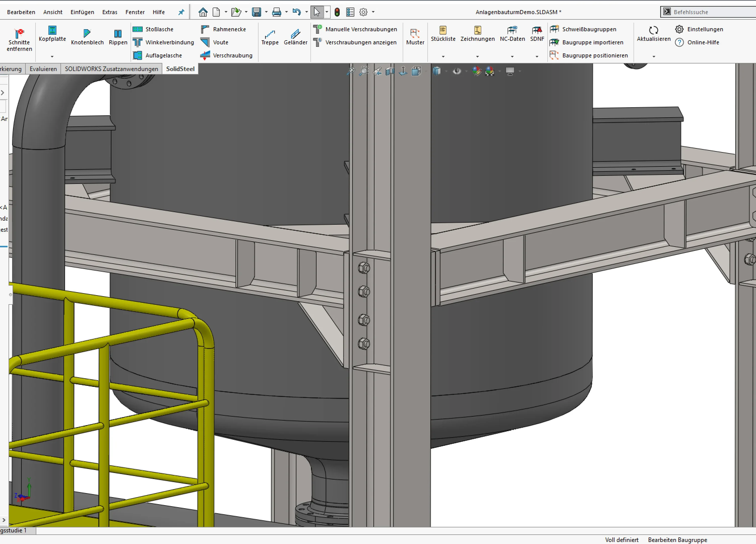Start the Geländer (railing) tool

coord(295,37)
